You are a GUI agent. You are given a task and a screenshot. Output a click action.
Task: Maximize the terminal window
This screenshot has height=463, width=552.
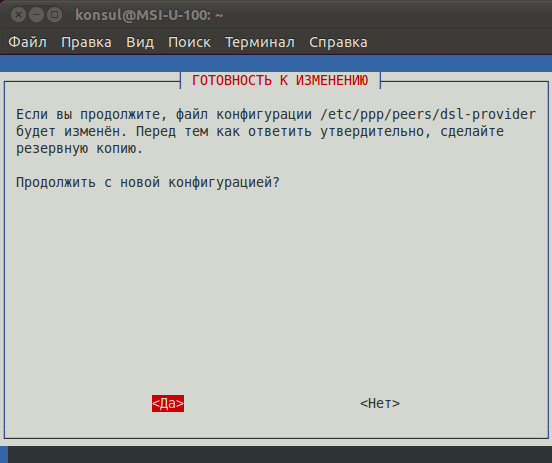(54, 15)
